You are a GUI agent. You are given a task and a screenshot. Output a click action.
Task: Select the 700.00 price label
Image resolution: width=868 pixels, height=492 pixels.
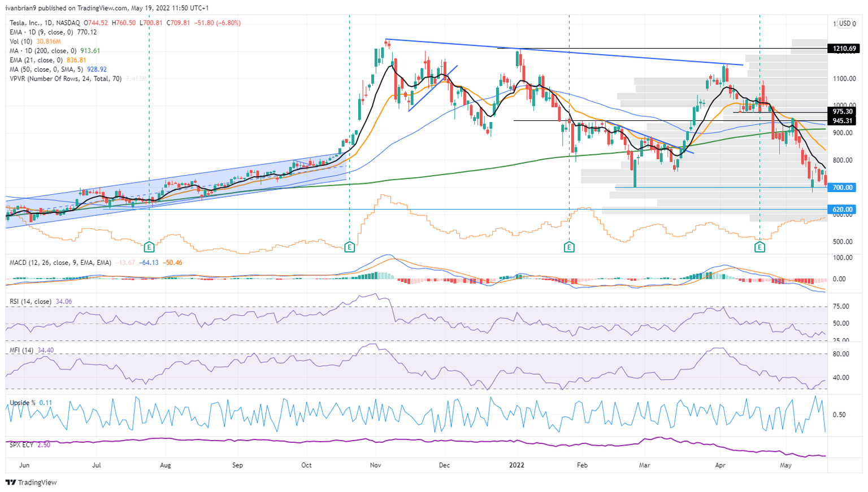841,188
